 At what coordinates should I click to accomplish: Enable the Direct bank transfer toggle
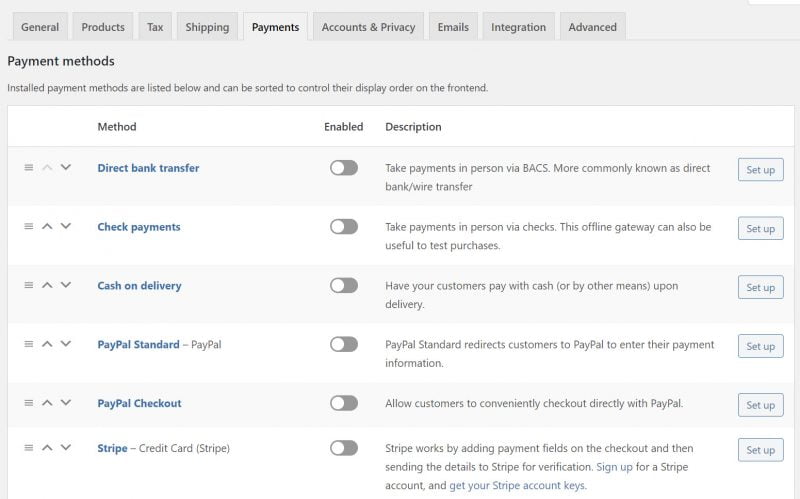(343, 168)
